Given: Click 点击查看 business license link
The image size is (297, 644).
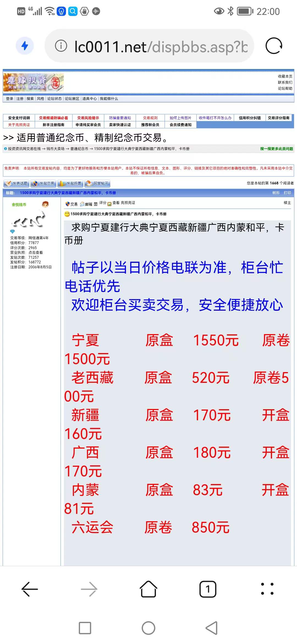Looking at the screenshot, I should pyautogui.click(x=35, y=252).
